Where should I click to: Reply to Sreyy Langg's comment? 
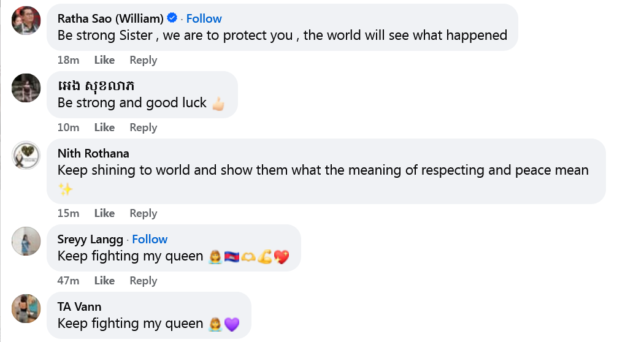click(143, 281)
